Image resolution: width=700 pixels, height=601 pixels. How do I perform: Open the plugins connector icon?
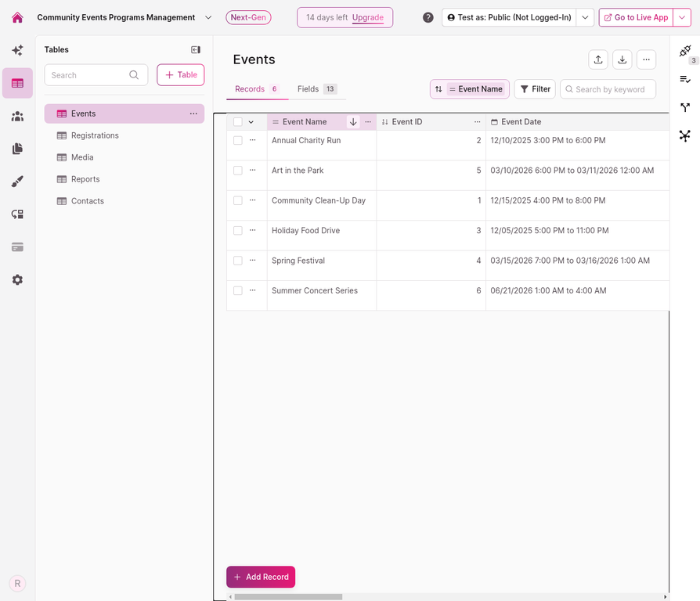(685, 50)
